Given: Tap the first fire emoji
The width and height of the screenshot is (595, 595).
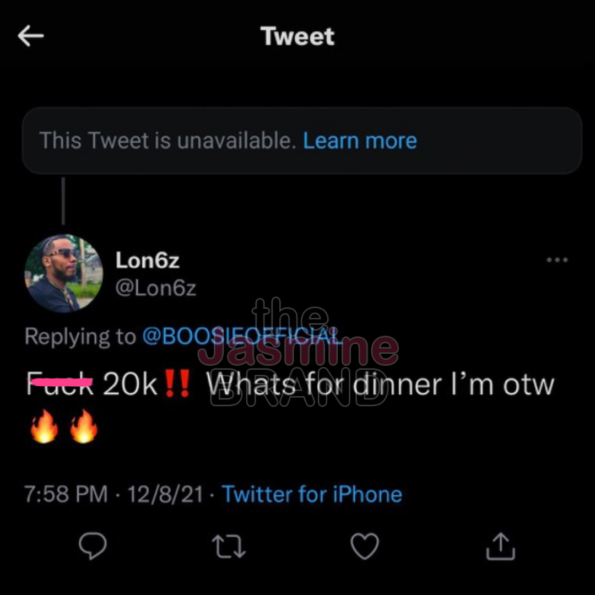Looking at the screenshot, I should point(44,426).
